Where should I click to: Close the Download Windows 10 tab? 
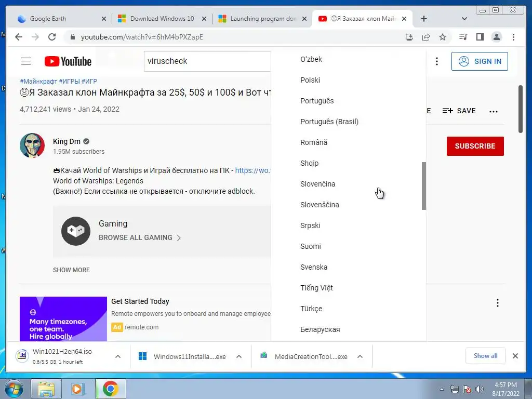[x=204, y=19]
